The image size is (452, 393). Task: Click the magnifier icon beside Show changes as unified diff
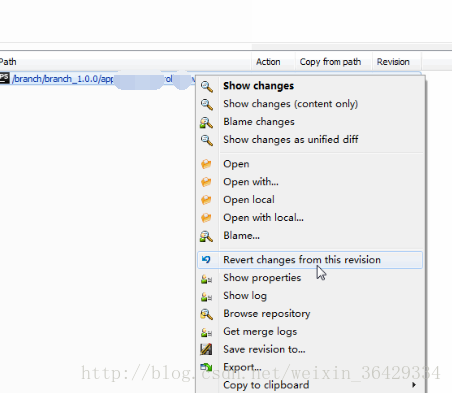[206, 140]
